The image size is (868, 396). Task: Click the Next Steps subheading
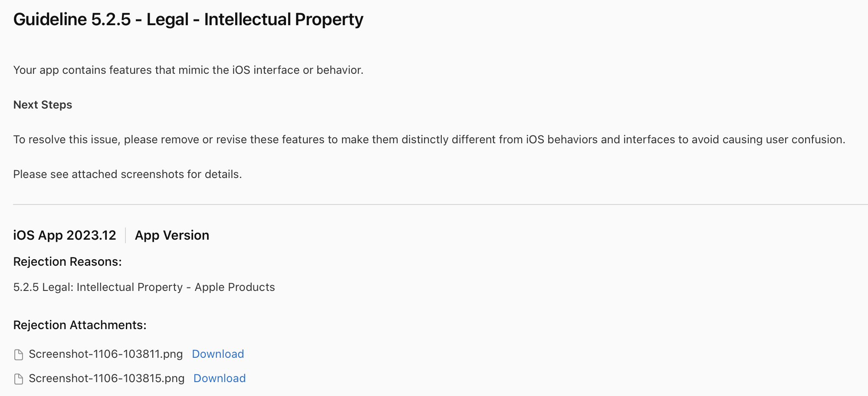(x=43, y=105)
